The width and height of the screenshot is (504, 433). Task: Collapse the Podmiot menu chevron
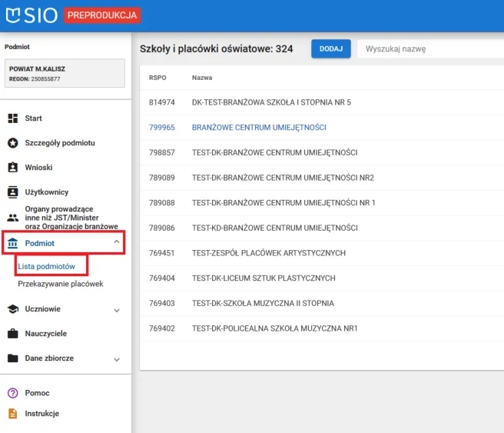click(117, 243)
